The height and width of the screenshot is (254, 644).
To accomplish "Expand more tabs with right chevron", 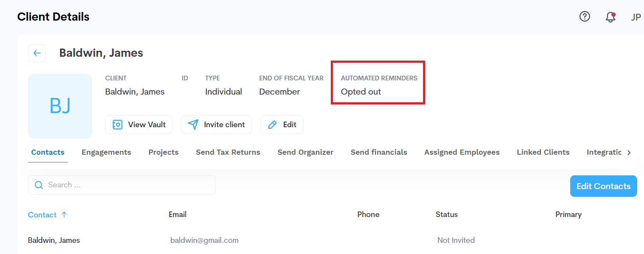I will (629, 153).
